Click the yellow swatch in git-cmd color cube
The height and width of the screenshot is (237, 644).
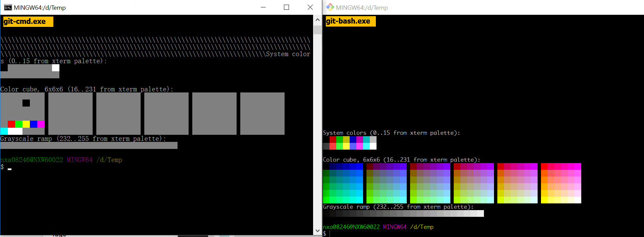coord(26,124)
